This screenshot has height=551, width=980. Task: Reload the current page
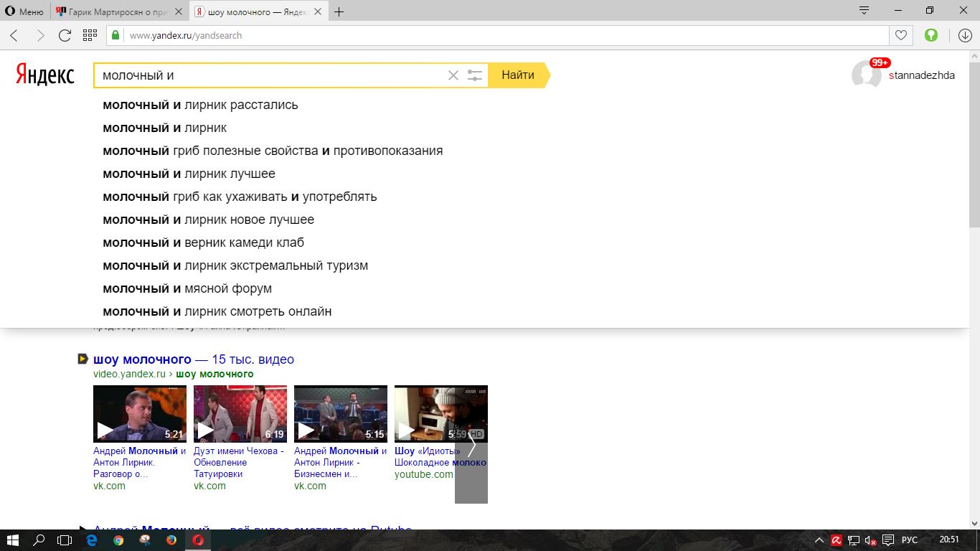coord(65,35)
